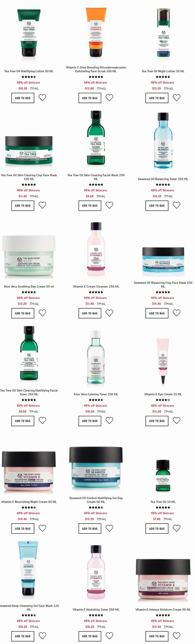Add Vitamin E Cream Cleanser to bag

90,313
